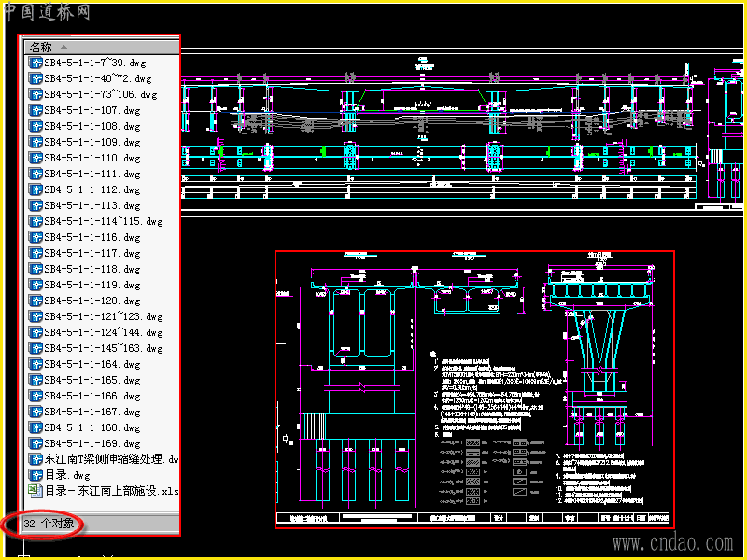Click the bridge elevation drawing at top

pos(461,130)
